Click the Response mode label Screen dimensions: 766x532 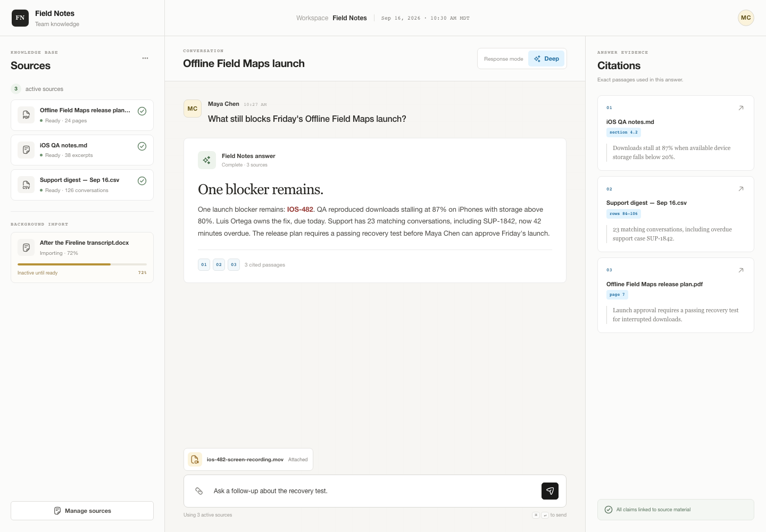point(504,59)
